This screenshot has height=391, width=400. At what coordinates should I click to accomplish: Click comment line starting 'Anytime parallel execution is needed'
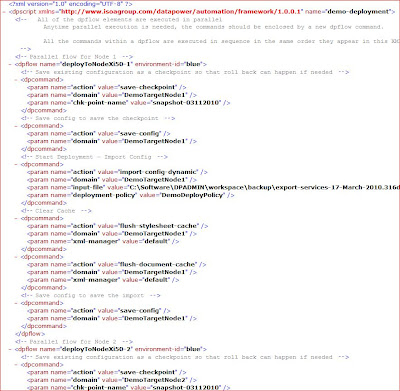click(x=213, y=27)
